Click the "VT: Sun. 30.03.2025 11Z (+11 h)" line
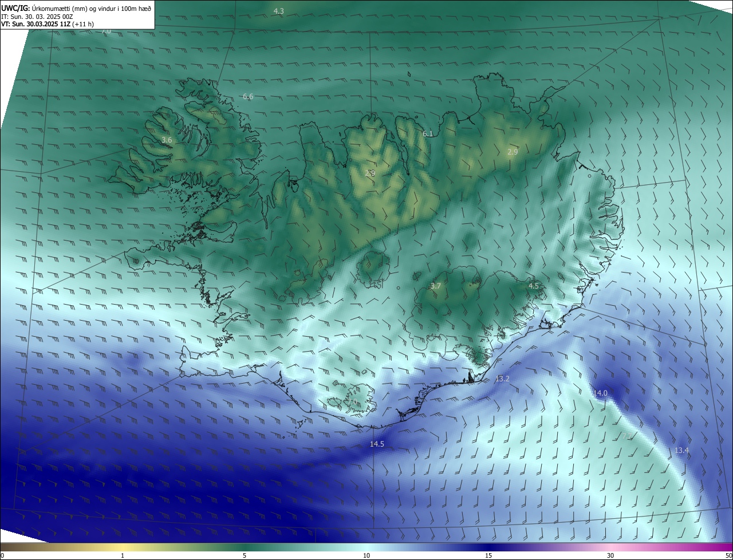733x560 pixels. [x=48, y=24]
